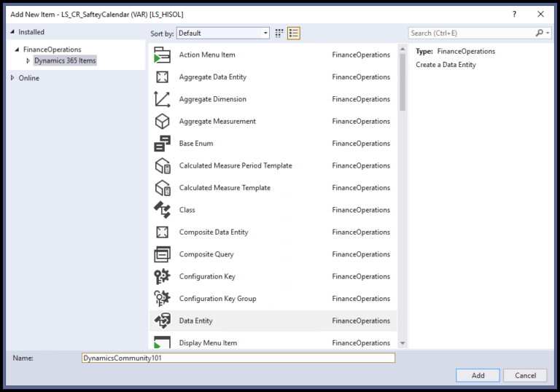Select the Class item icon
The image size is (560, 392).
(162, 210)
